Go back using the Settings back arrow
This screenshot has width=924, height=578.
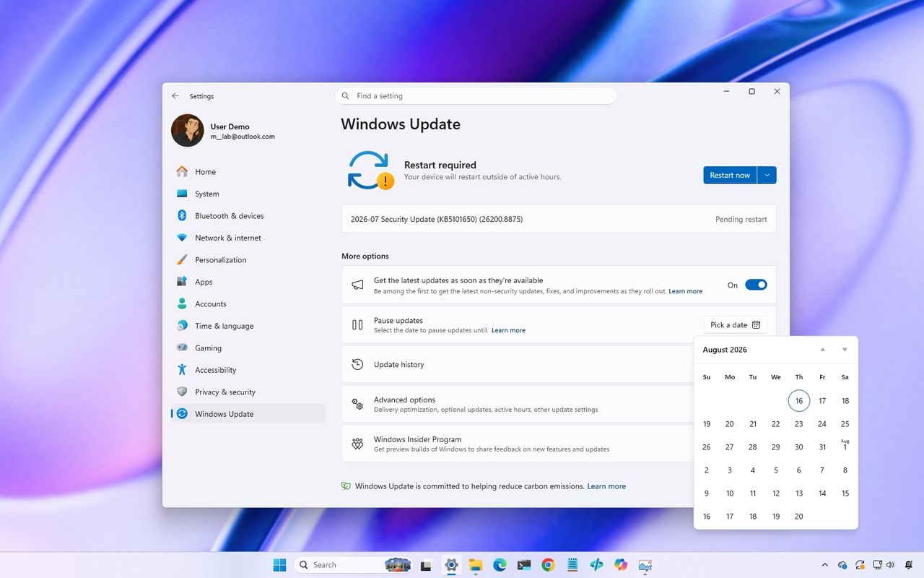(175, 96)
